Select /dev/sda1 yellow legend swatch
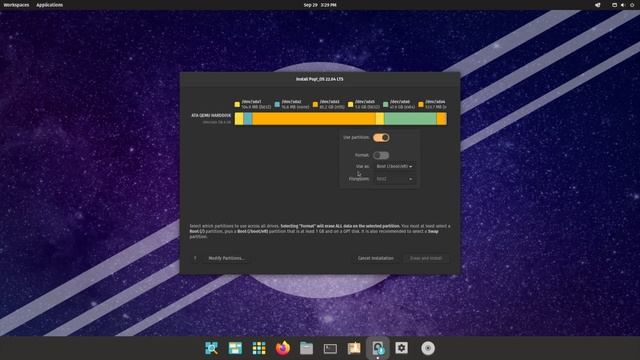 pos(237,104)
